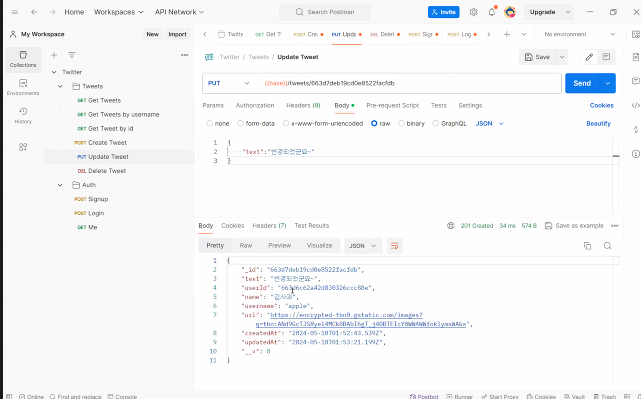The image size is (641, 399).
Task: Switch to the Headers (9) request tab
Action: point(303,105)
